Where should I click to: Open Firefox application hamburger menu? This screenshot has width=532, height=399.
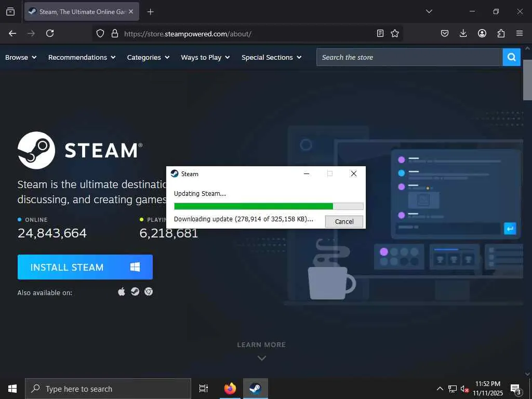pos(520,33)
